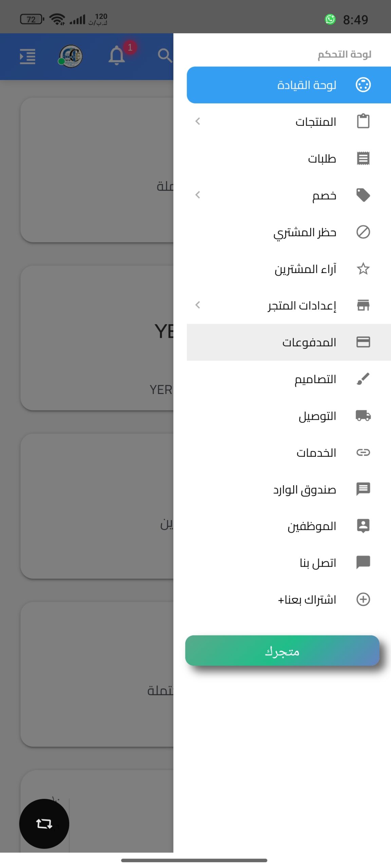Tap the store logo avatar
Screen dimensions: 391x868
(x=71, y=56)
